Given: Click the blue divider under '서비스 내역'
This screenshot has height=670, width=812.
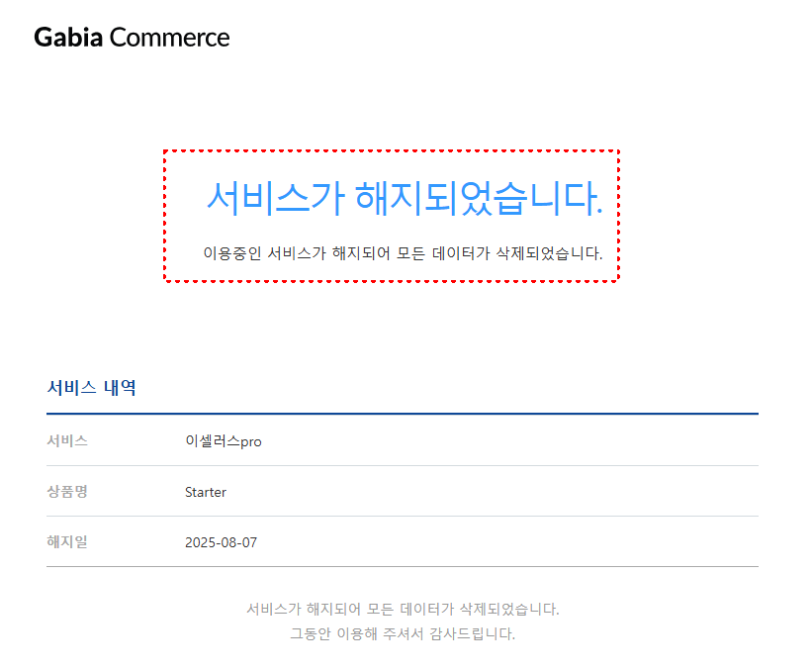Looking at the screenshot, I should coord(402,413).
